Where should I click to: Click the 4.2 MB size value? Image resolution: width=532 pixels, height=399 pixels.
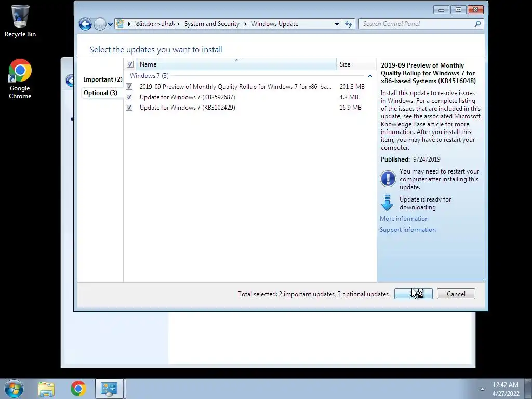(349, 97)
